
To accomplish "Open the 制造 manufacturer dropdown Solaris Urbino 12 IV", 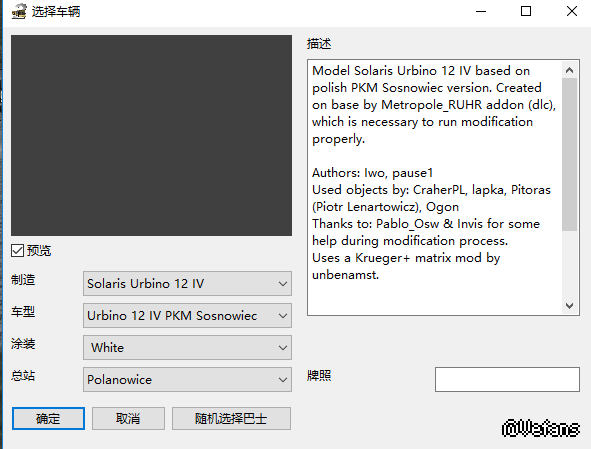I will coord(187,283).
